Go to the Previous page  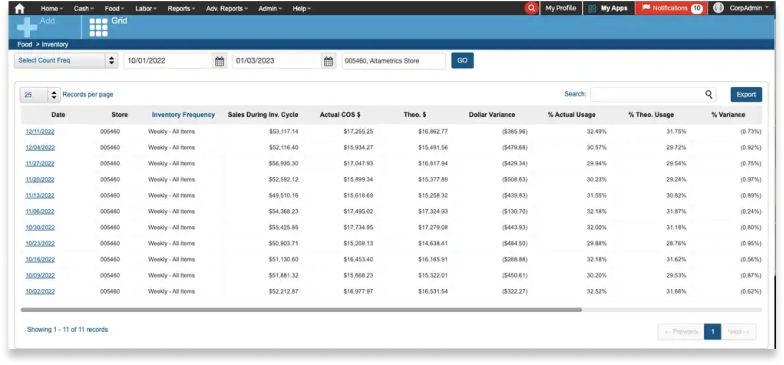(681, 332)
